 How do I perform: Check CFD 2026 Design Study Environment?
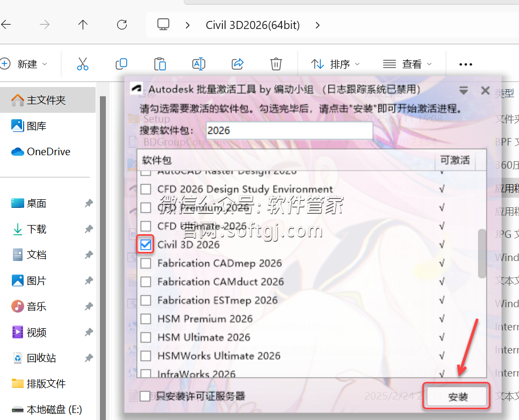coord(146,189)
